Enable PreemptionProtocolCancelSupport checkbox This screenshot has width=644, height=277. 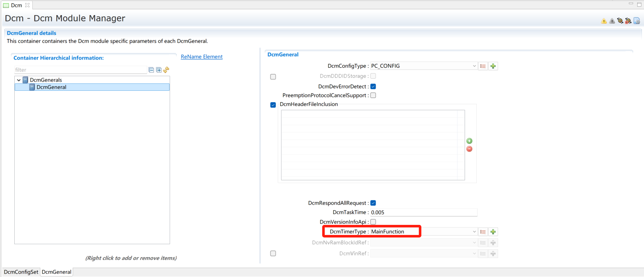pos(373,95)
